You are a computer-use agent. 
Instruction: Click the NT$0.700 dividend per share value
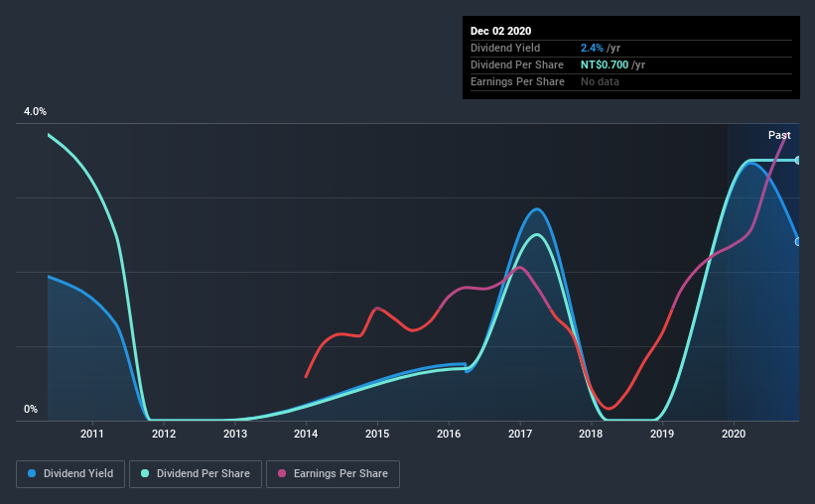tap(605, 64)
